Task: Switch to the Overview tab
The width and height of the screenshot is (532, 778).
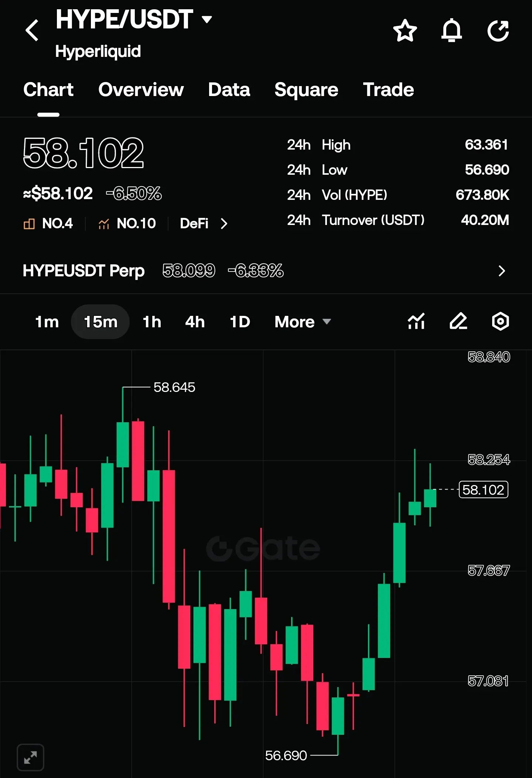Action: click(141, 90)
